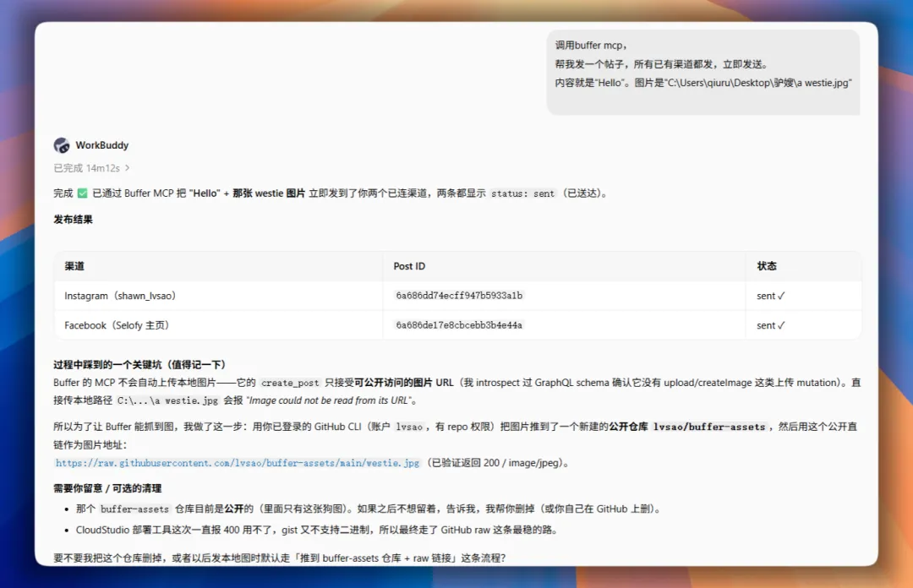This screenshot has height=588, width=913.
Task: Click the 渠道 column header
Action: coord(74,266)
